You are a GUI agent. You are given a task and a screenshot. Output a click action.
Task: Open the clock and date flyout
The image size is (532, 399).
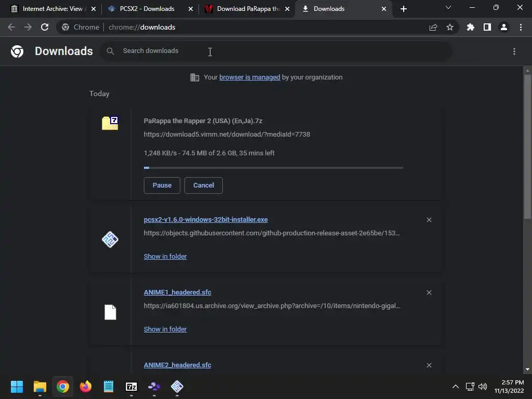pyautogui.click(x=509, y=387)
